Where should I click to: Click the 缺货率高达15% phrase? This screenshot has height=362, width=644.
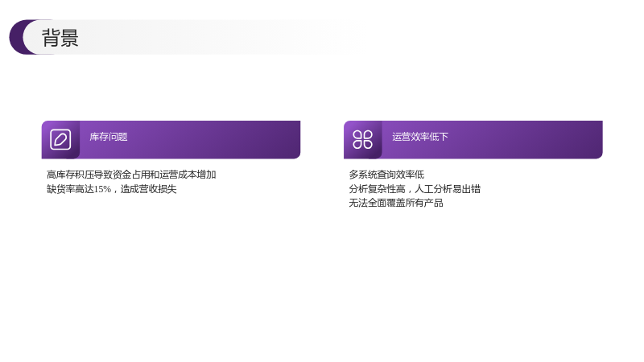(x=79, y=189)
